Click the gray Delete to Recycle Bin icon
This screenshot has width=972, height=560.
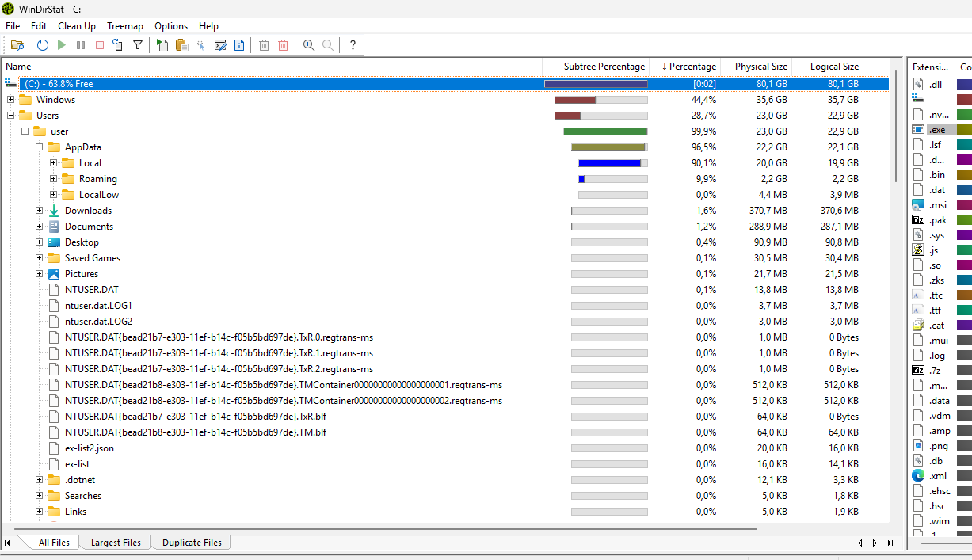click(x=265, y=45)
